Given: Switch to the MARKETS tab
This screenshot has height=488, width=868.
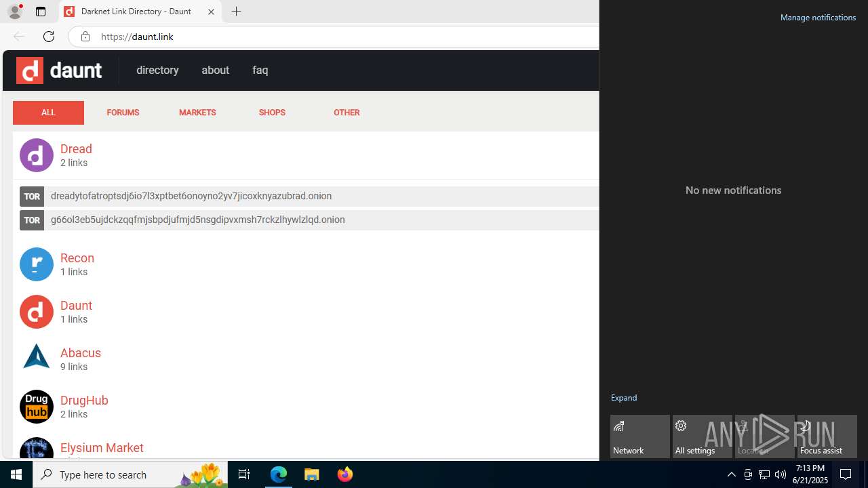Looking at the screenshot, I should 197,113.
